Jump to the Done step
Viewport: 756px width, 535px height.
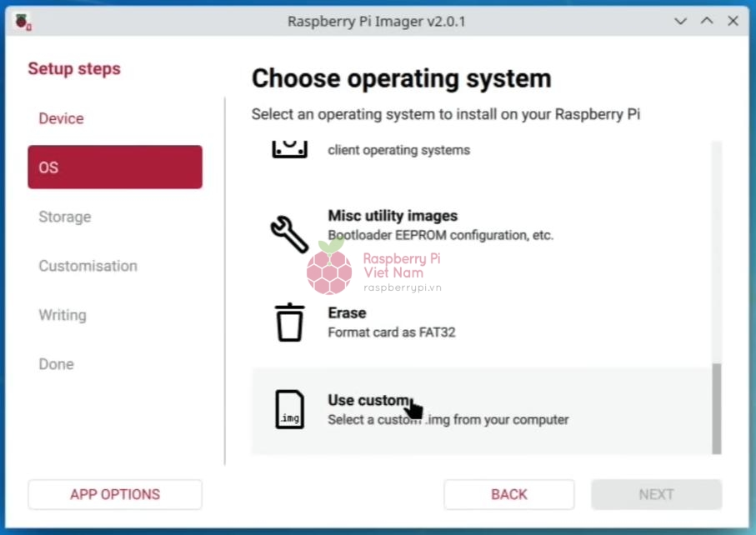coord(56,364)
